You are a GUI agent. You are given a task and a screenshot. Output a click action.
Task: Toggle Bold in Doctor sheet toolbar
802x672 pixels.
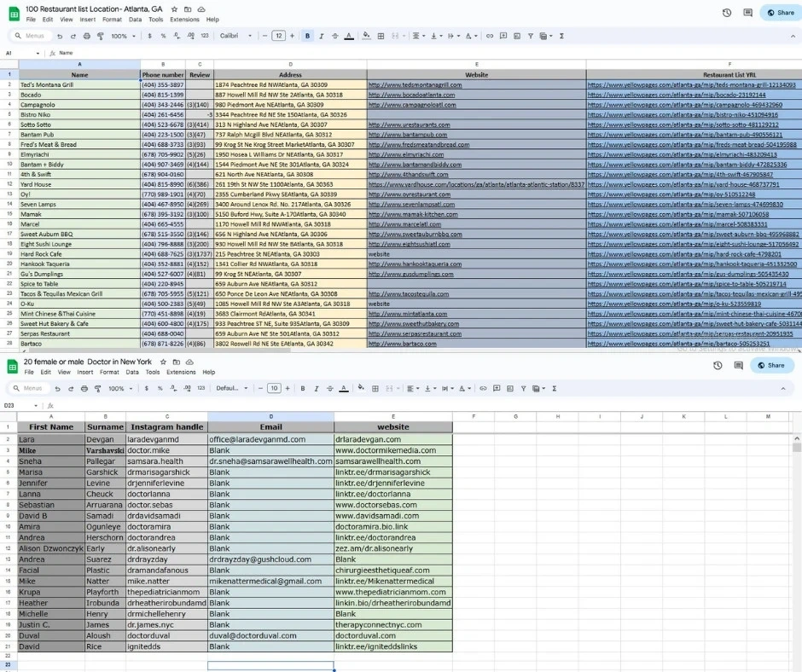point(303,389)
